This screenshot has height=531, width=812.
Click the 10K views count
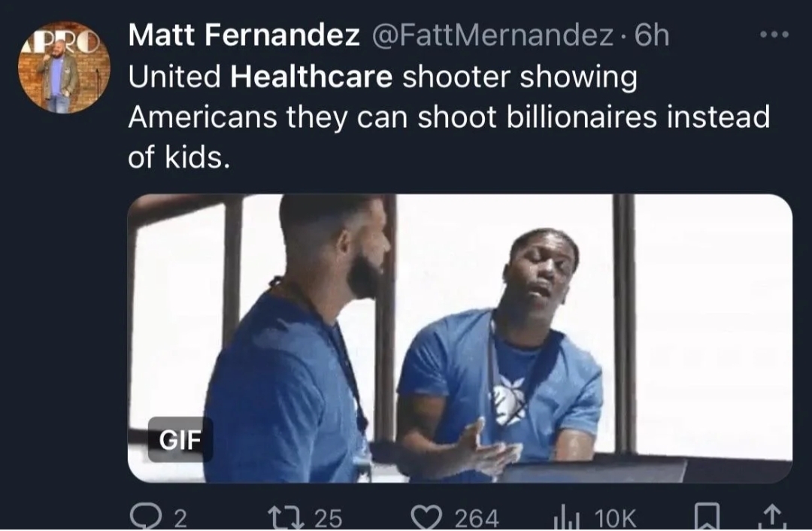click(x=614, y=517)
